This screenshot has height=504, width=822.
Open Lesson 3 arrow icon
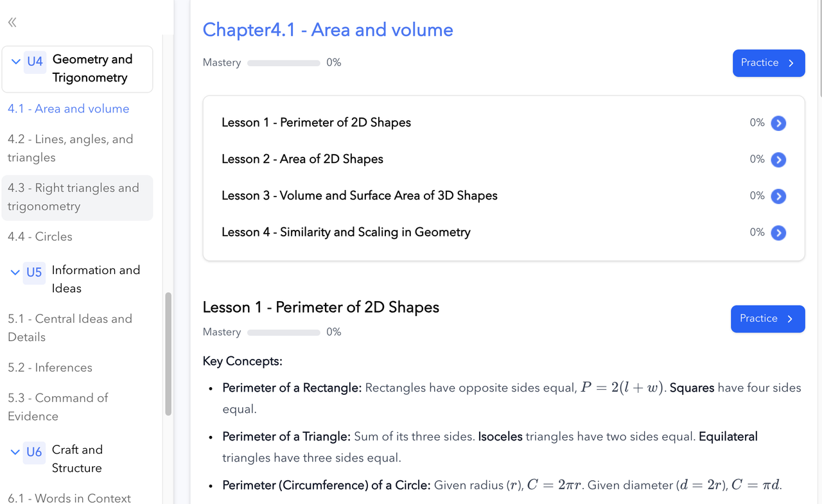(x=778, y=196)
